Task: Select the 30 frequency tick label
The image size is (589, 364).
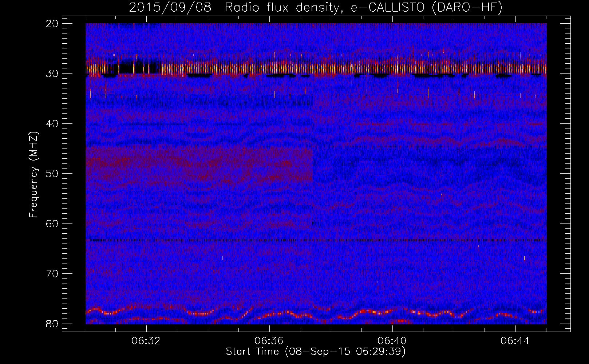Action: [x=52, y=74]
